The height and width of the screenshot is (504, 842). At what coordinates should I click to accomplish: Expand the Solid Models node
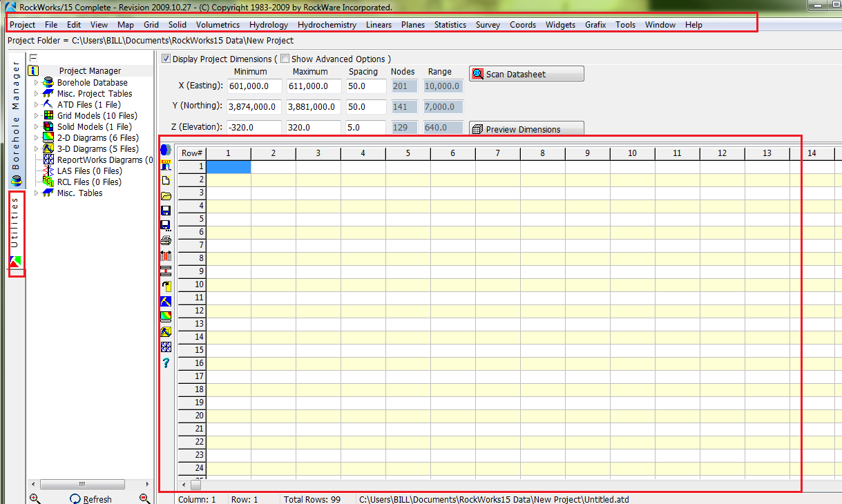click(37, 127)
